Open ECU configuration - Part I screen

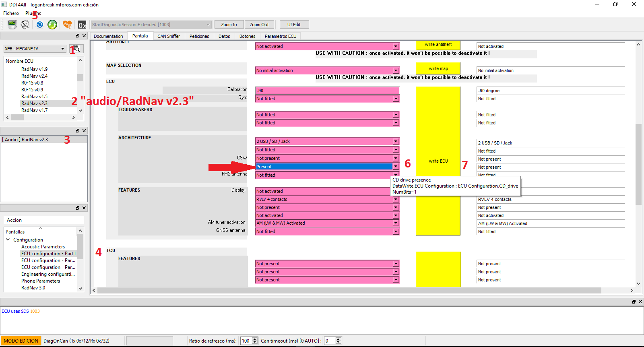[x=48, y=254]
